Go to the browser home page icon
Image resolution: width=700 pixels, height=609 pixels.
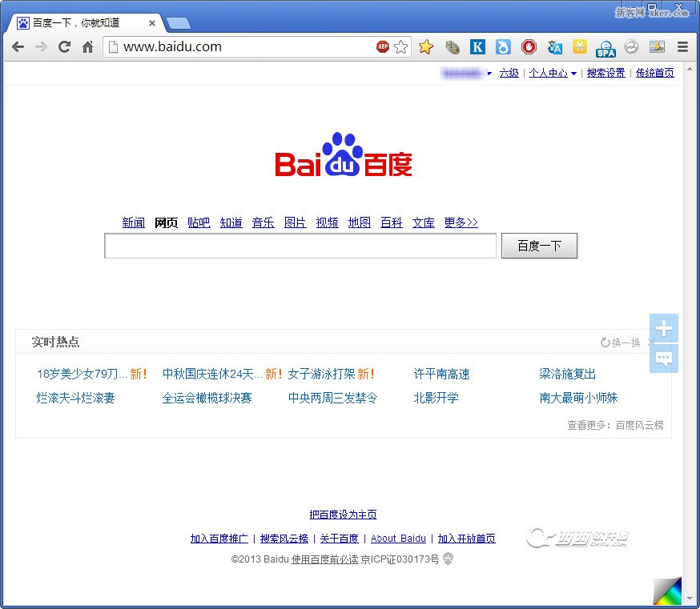(88, 47)
